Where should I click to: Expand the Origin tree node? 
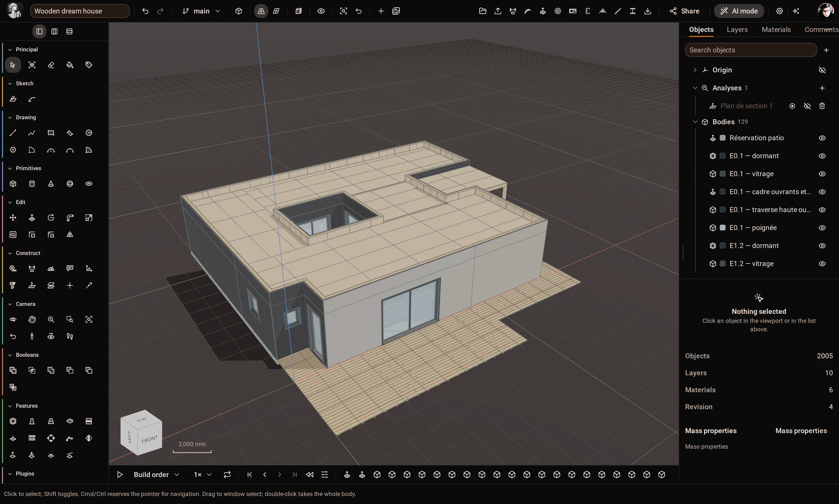click(695, 70)
